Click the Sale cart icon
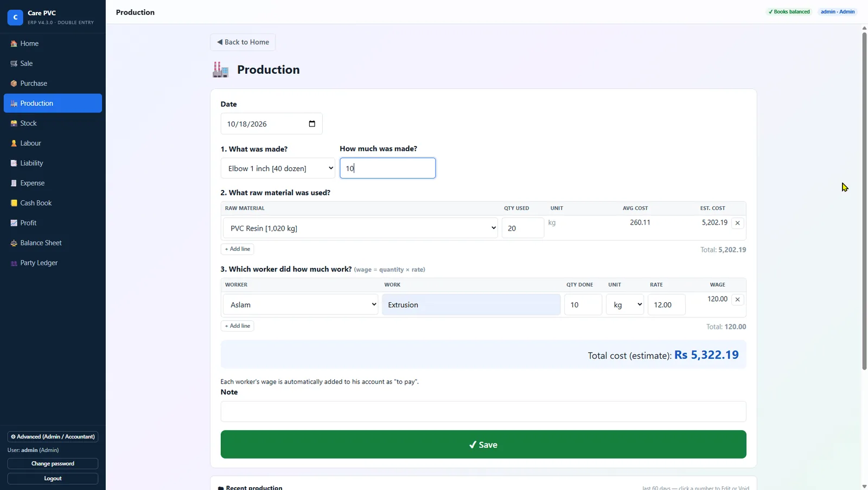The width and height of the screenshot is (868, 490). tap(14, 63)
